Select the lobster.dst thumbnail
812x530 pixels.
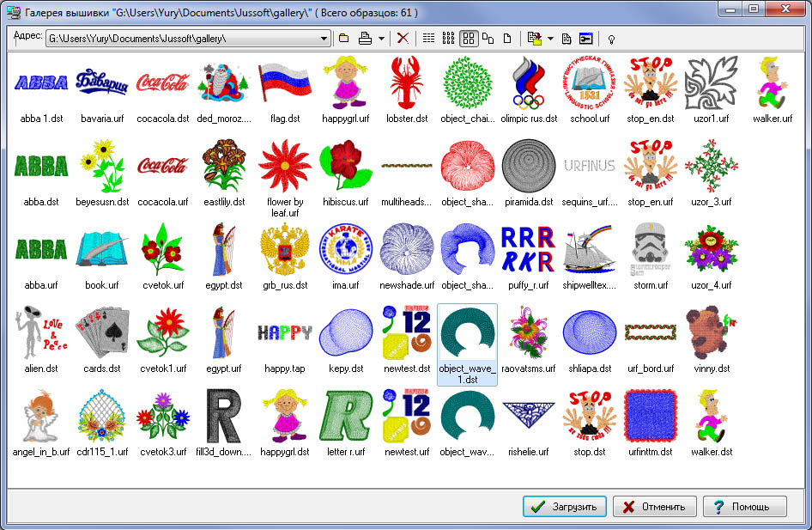click(x=407, y=83)
